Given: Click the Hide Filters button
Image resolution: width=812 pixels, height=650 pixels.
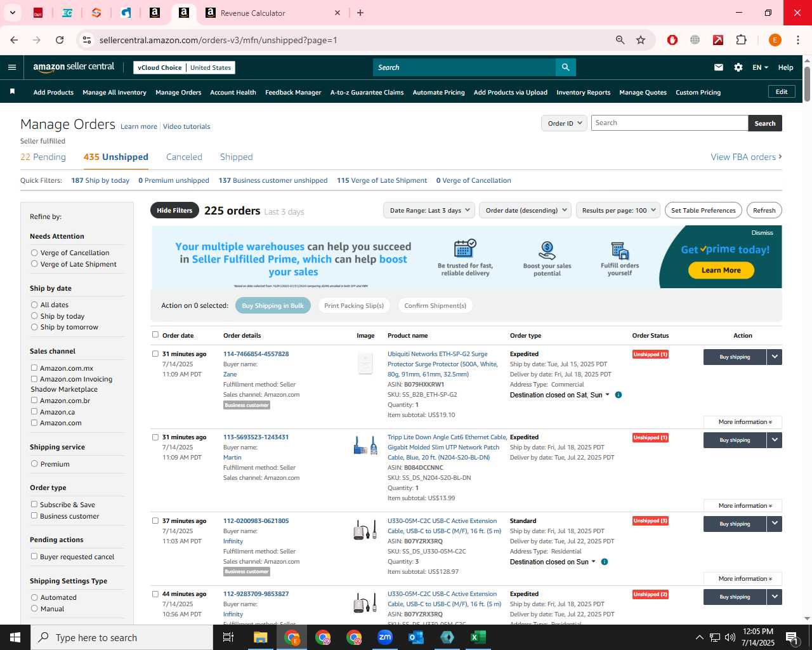Looking at the screenshot, I should [x=174, y=210].
